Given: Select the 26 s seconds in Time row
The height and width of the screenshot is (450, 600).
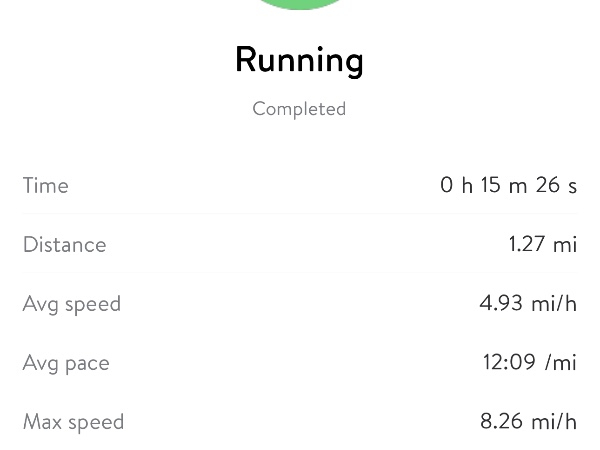Looking at the screenshot, I should point(556,186).
